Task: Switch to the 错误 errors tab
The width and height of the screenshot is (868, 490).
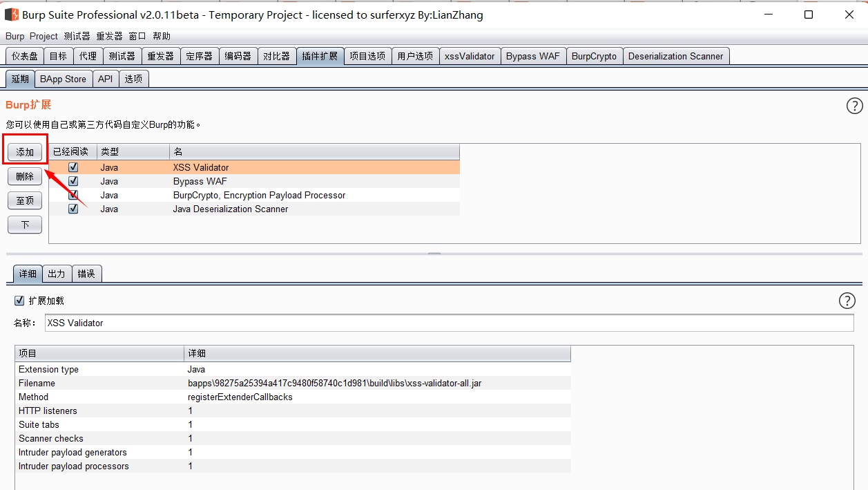Action: tap(86, 274)
